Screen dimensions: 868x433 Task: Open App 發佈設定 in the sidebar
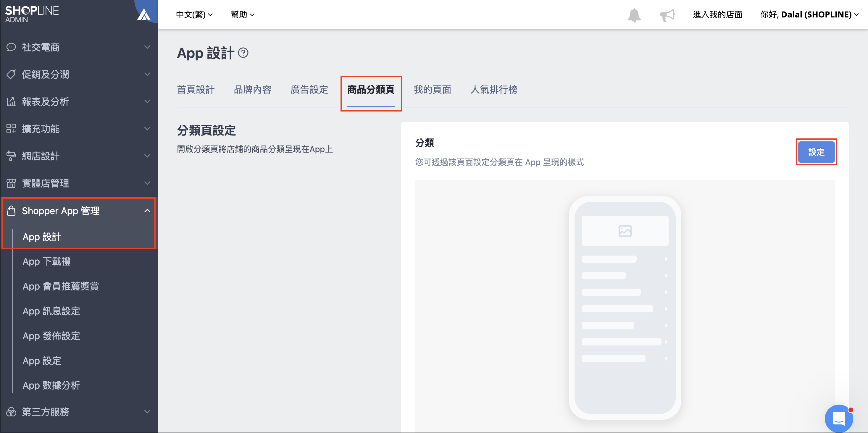(51, 336)
